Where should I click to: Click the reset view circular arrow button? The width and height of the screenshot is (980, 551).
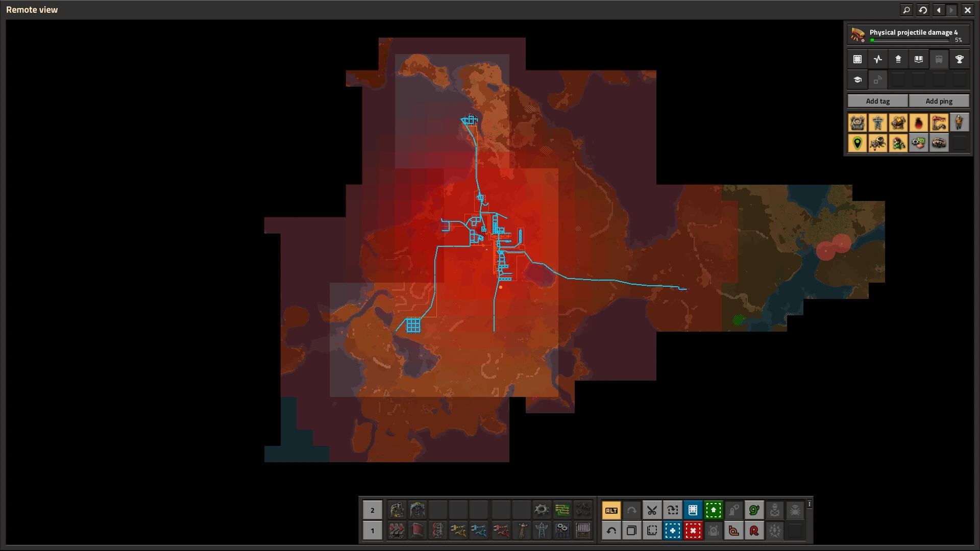923,10
